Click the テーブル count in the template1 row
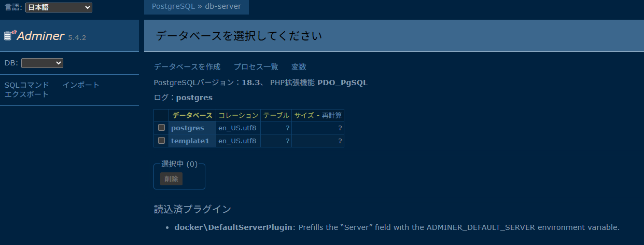644x245 pixels. pos(287,141)
